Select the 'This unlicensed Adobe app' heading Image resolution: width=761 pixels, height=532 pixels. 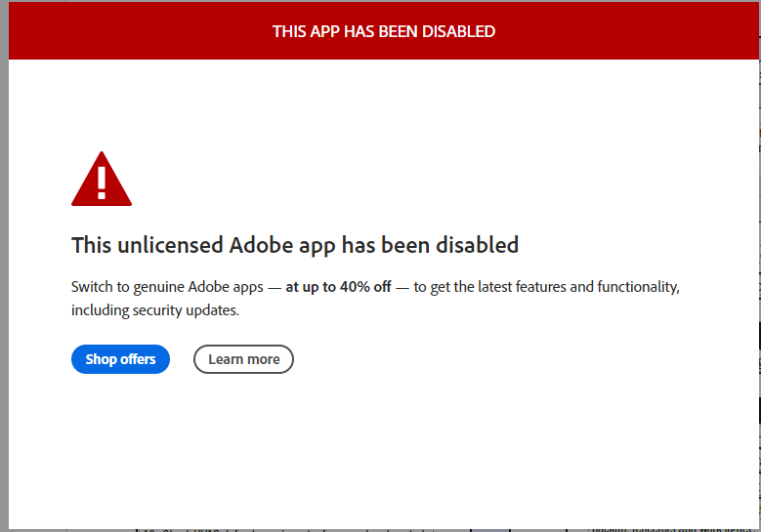[x=294, y=245]
